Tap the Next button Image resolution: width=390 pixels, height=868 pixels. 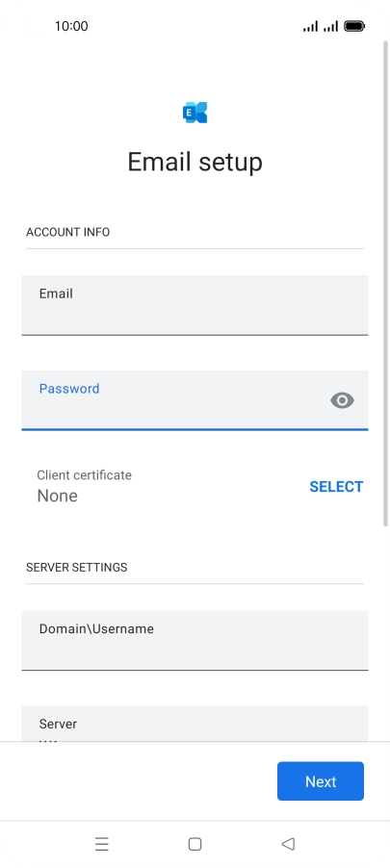click(321, 781)
